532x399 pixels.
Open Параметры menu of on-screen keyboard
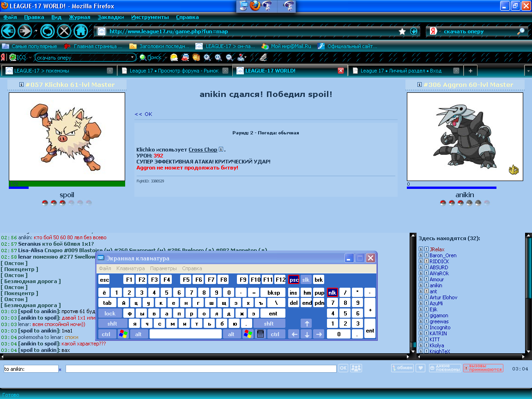[163, 268]
